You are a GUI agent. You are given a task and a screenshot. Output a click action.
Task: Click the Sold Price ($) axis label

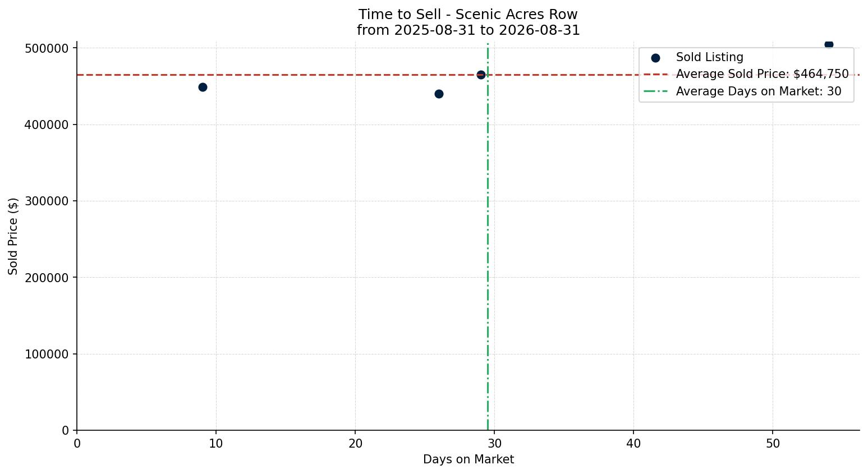coord(13,236)
